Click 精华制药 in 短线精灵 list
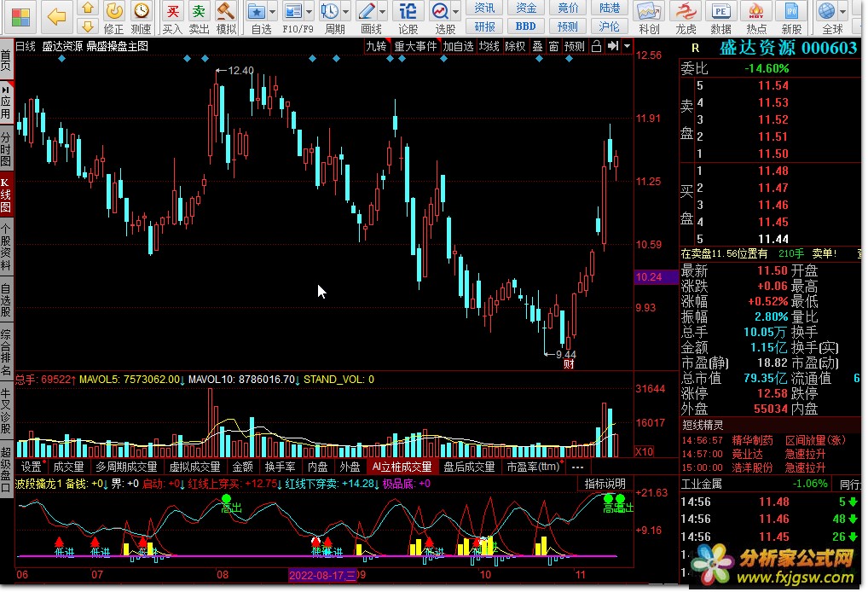The width and height of the screenshot is (868, 592). (752, 440)
